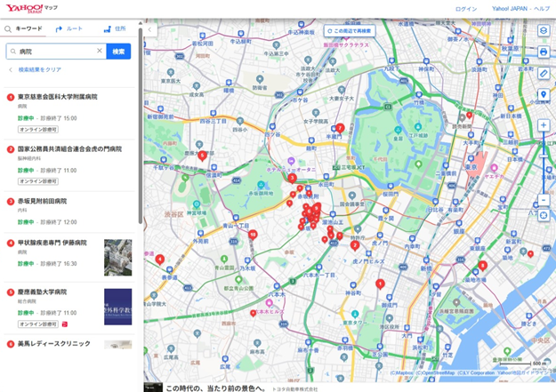556x392 pixels.
Task: Switch to the 住所 tab
Action: coord(115,29)
